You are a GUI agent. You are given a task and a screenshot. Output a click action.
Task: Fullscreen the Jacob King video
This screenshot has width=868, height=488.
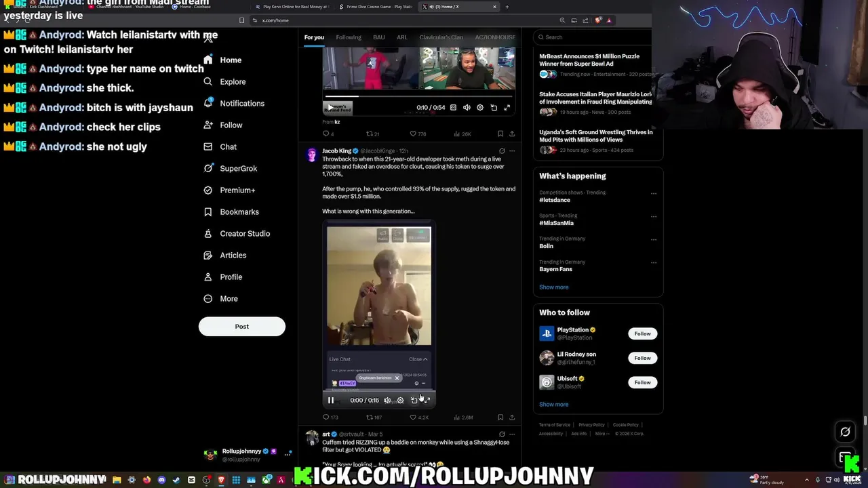click(x=427, y=401)
